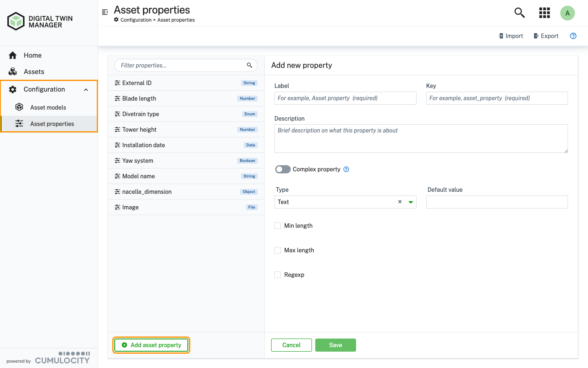Click inside the Label input field
Screen dimensions: 588x368
[x=345, y=98]
